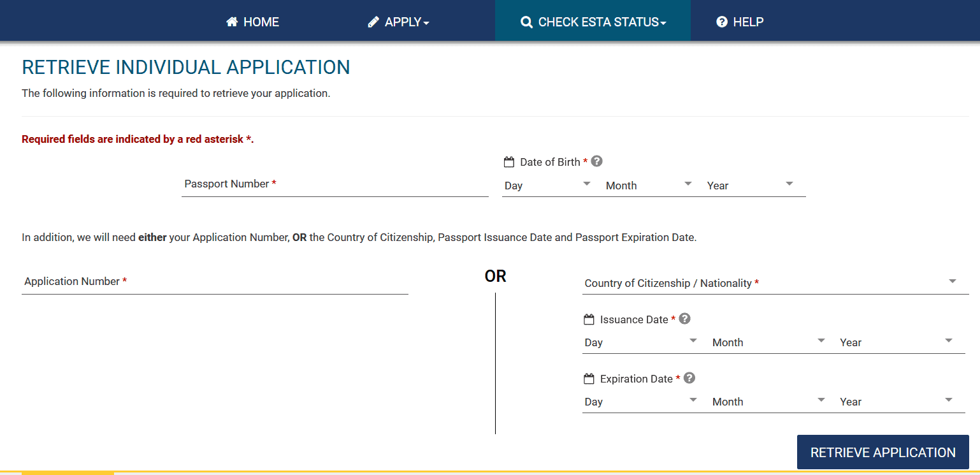
Task: Click the calendar icon beside Expiration Date
Action: tap(589, 379)
